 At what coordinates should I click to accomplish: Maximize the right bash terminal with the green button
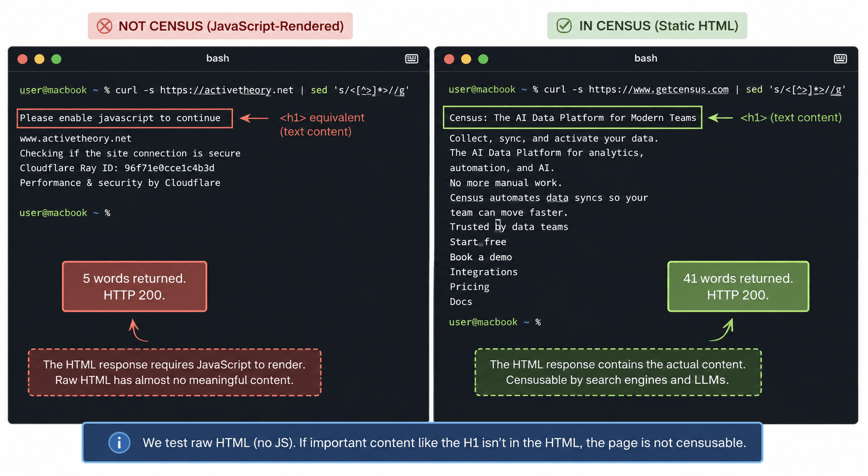tap(483, 59)
